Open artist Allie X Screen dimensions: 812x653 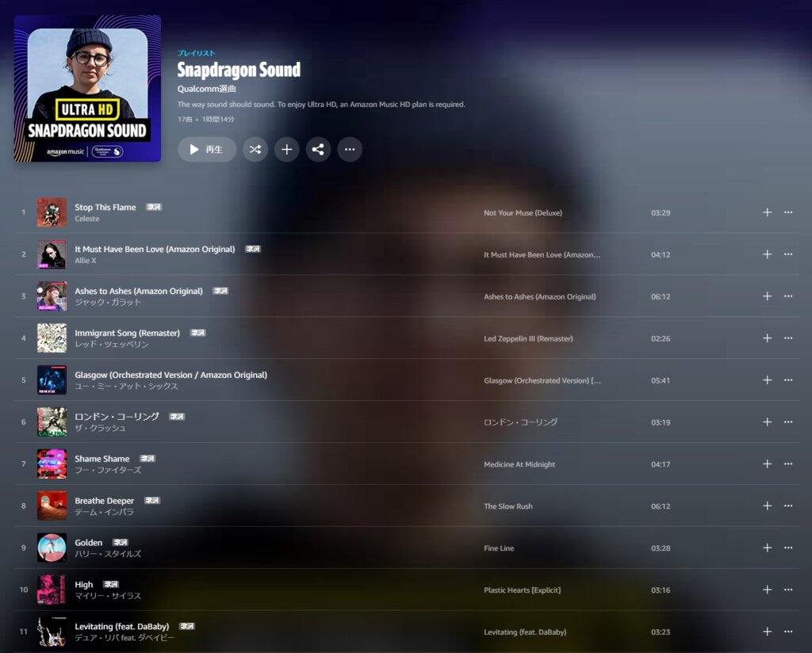point(86,261)
